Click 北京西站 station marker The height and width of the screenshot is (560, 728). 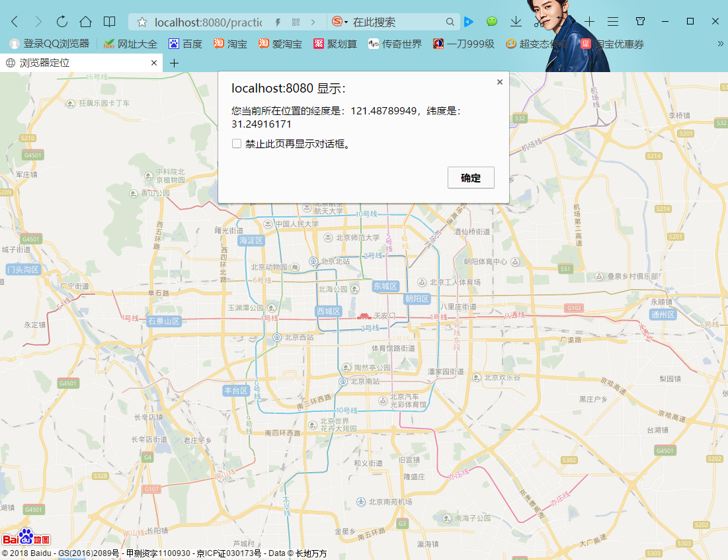(277, 337)
